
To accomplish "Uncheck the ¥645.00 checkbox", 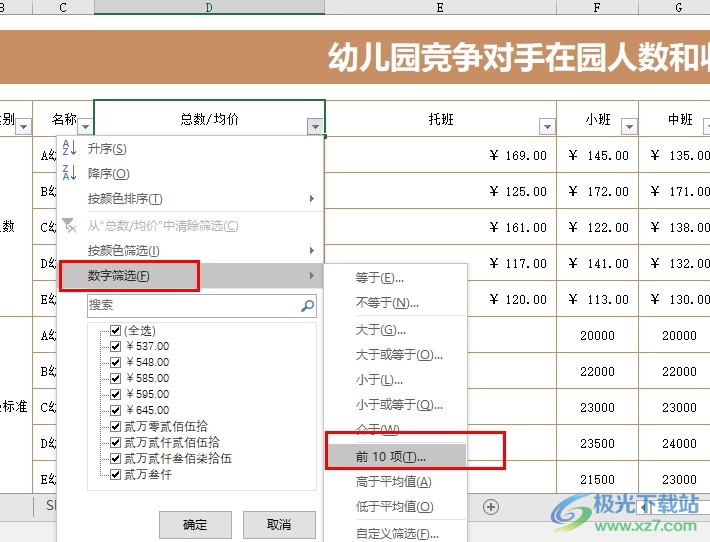I will click(x=115, y=410).
